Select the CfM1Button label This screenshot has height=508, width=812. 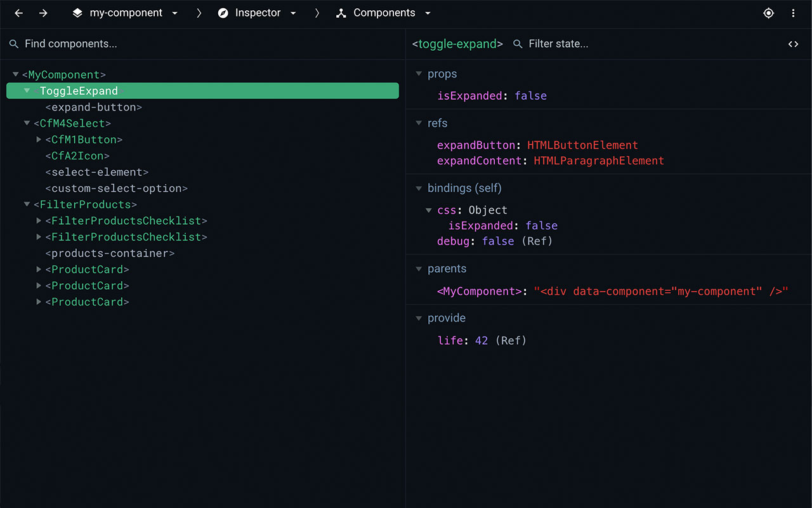click(x=84, y=140)
